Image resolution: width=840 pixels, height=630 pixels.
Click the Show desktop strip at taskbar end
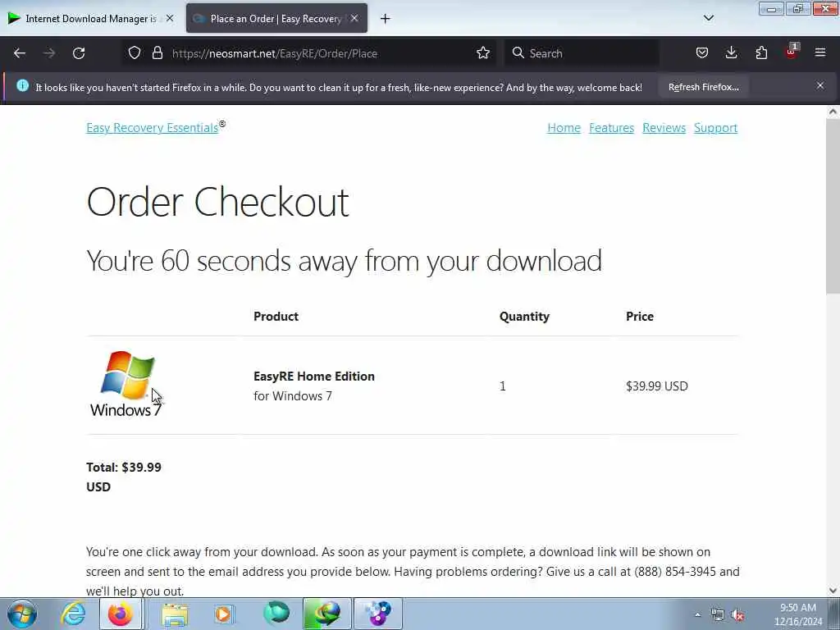click(834, 614)
